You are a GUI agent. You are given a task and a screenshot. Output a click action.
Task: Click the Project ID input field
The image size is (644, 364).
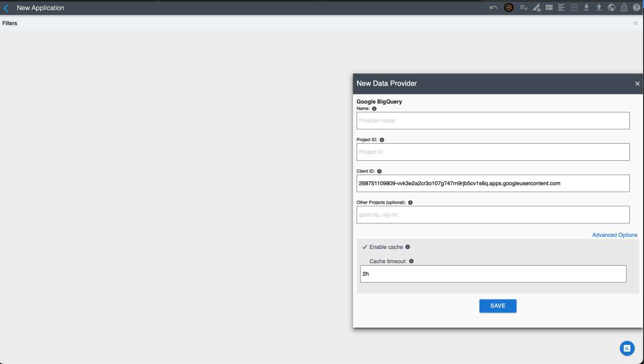coord(493,152)
